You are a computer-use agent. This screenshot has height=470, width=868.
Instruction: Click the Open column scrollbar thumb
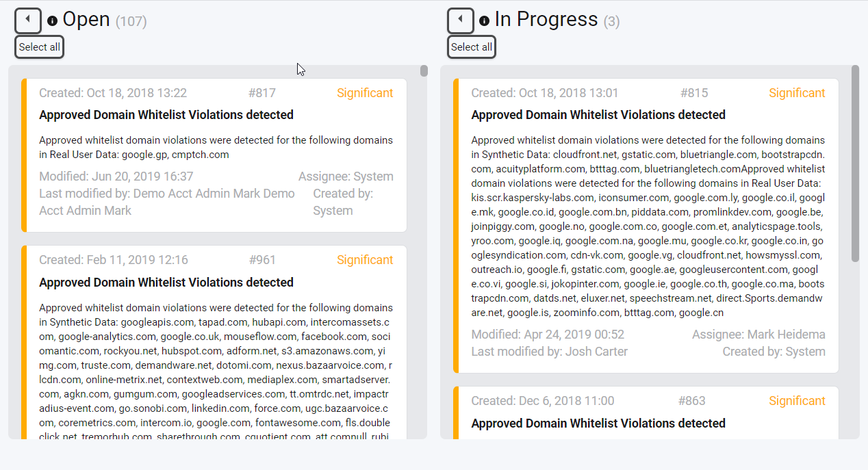(424, 70)
